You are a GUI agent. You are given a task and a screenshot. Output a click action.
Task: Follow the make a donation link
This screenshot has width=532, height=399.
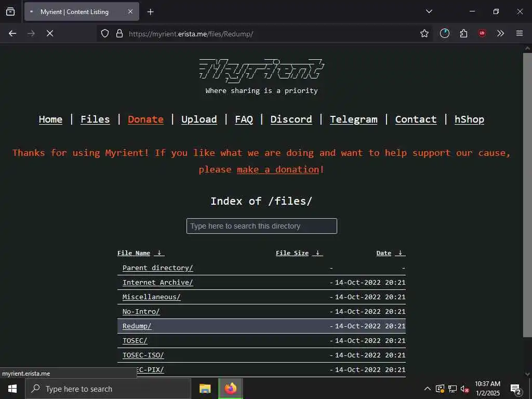coord(278,169)
